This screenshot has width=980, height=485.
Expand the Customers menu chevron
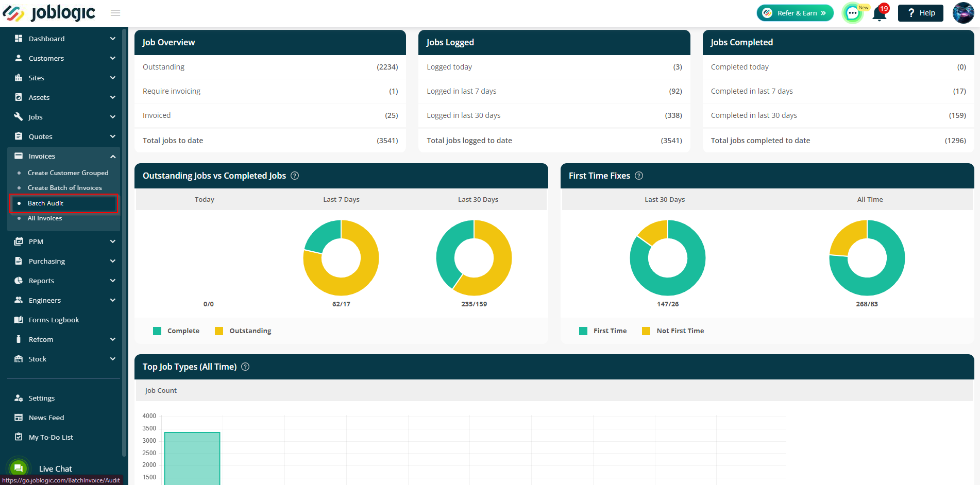113,58
